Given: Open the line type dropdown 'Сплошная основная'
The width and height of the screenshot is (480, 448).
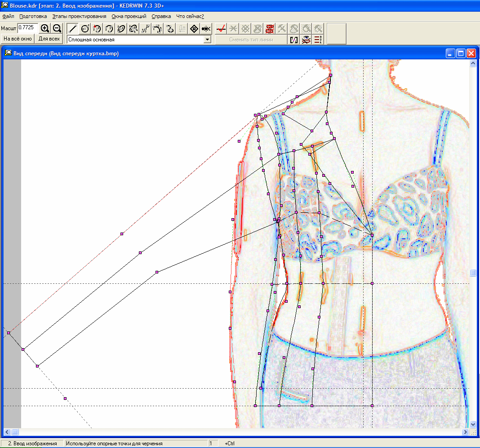Looking at the screenshot, I should (207, 40).
